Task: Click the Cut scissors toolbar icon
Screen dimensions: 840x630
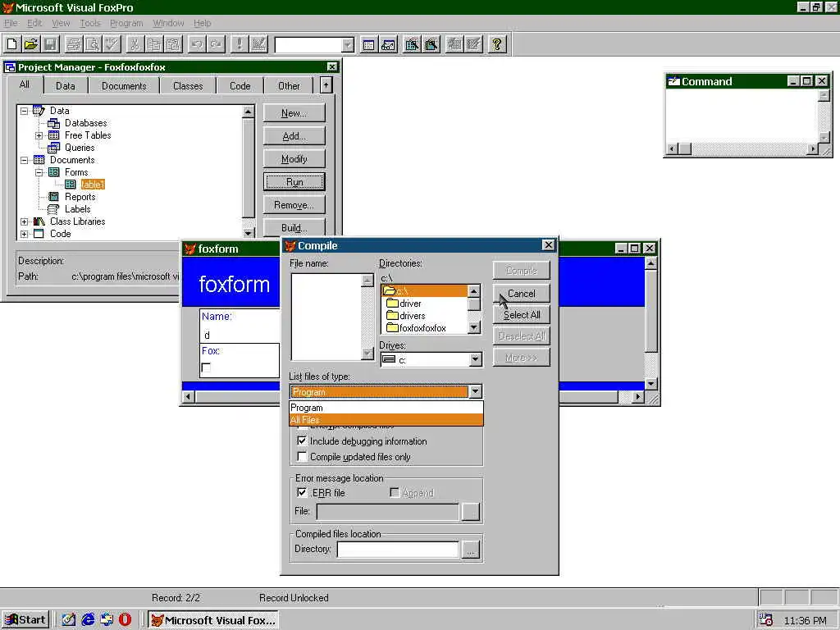Action: pos(135,44)
